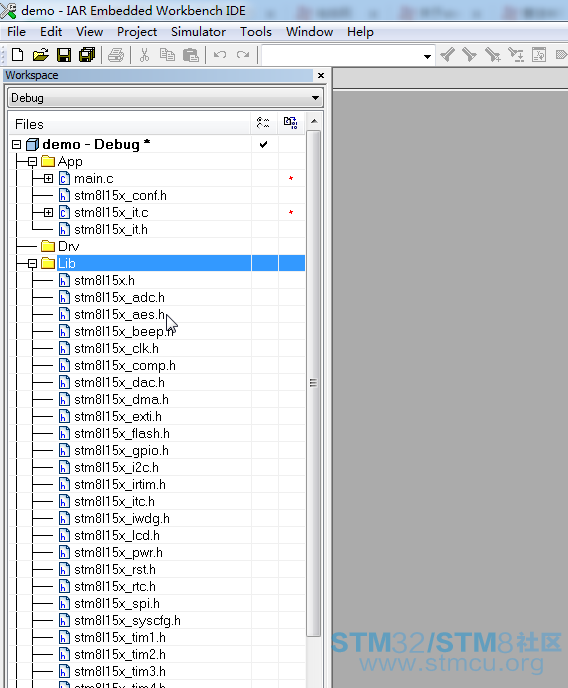Click the New Document toolbar icon
The width and height of the screenshot is (568, 688).
click(17, 55)
